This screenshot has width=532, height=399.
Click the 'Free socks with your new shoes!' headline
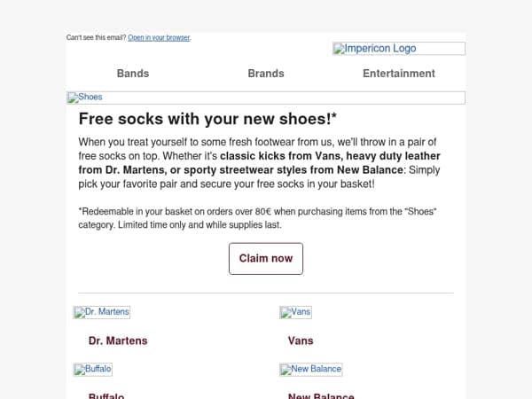[x=207, y=119]
